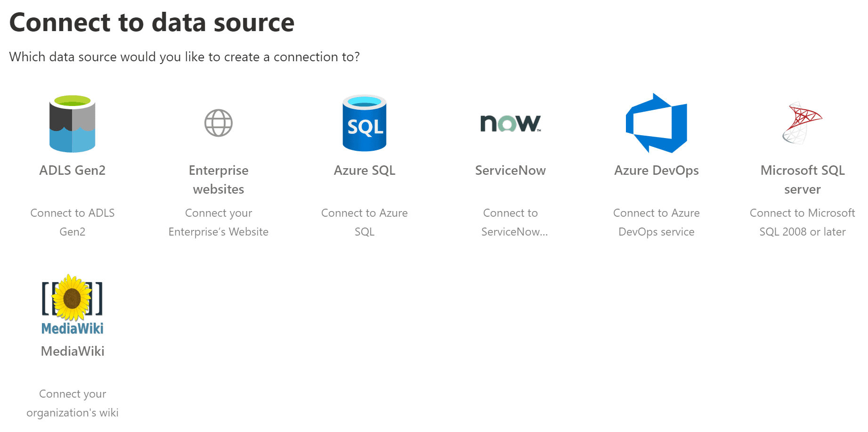Click the ADLS Gen2 label
This screenshot has width=868, height=432.
click(72, 171)
